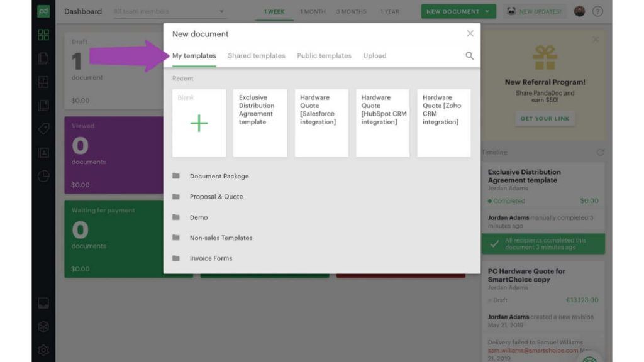644x362 pixels.
Task: Click the Invoice Forms folder icon
Action: coord(176,258)
